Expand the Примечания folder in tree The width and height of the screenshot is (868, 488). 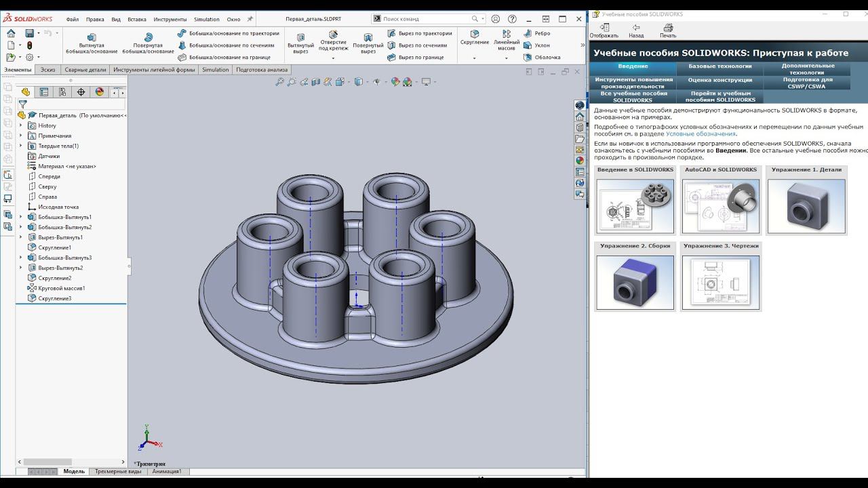click(x=21, y=136)
